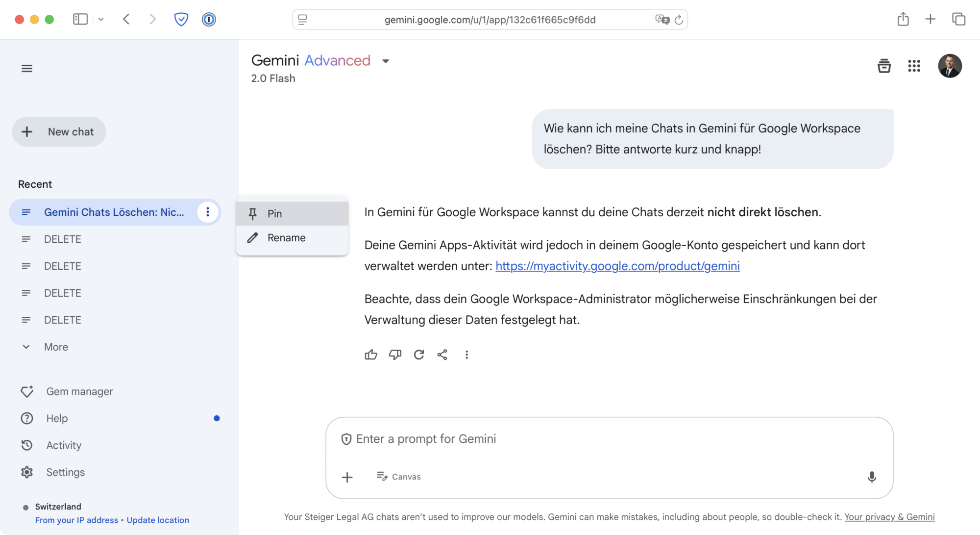Image resolution: width=980 pixels, height=535 pixels.
Task: Start a New chat
Action: tap(59, 132)
